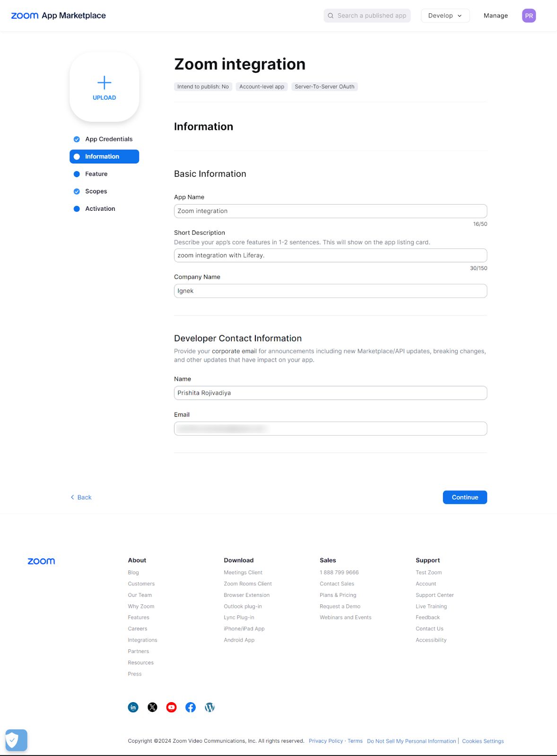This screenshot has height=756, width=557.
Task: Click the App Credentials checkmark icon
Action: pos(77,139)
